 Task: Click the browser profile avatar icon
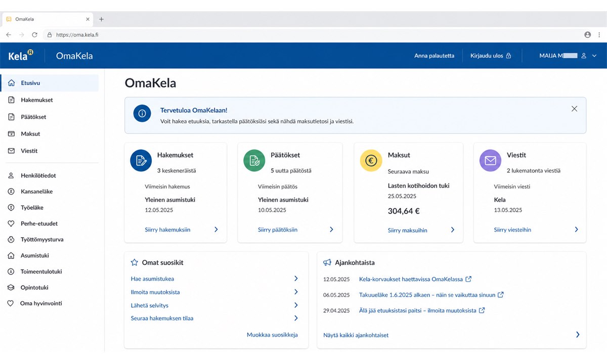pyautogui.click(x=587, y=35)
